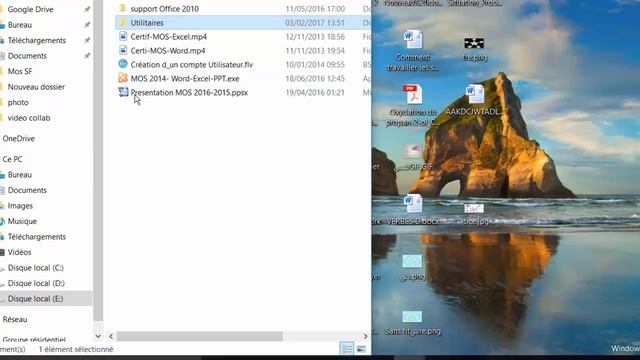Click the pin icon beside quick access Documents
Image resolution: width=640 pixels, height=360 pixels.
pyautogui.click(x=87, y=56)
